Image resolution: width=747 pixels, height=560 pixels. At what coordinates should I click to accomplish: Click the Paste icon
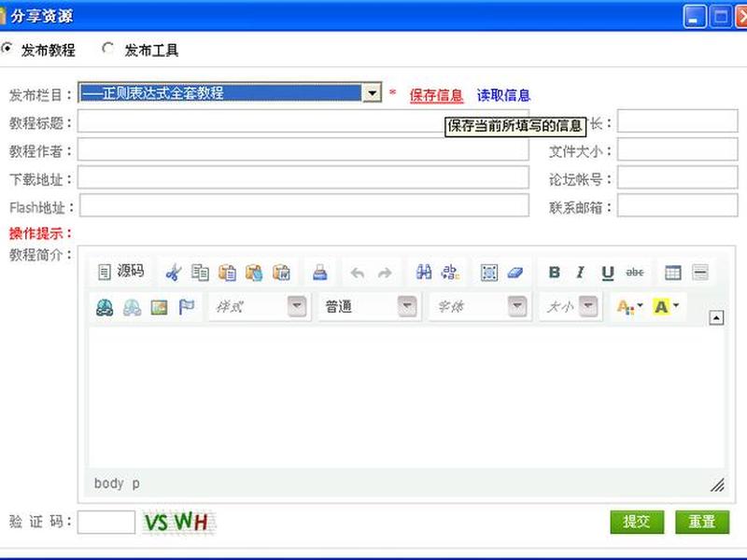pos(227,273)
